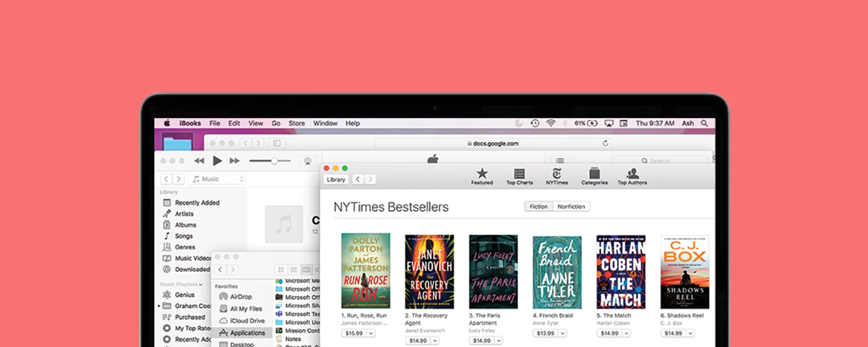
Task: Click the AirPlay display icon in menu bar
Action: click(609, 123)
